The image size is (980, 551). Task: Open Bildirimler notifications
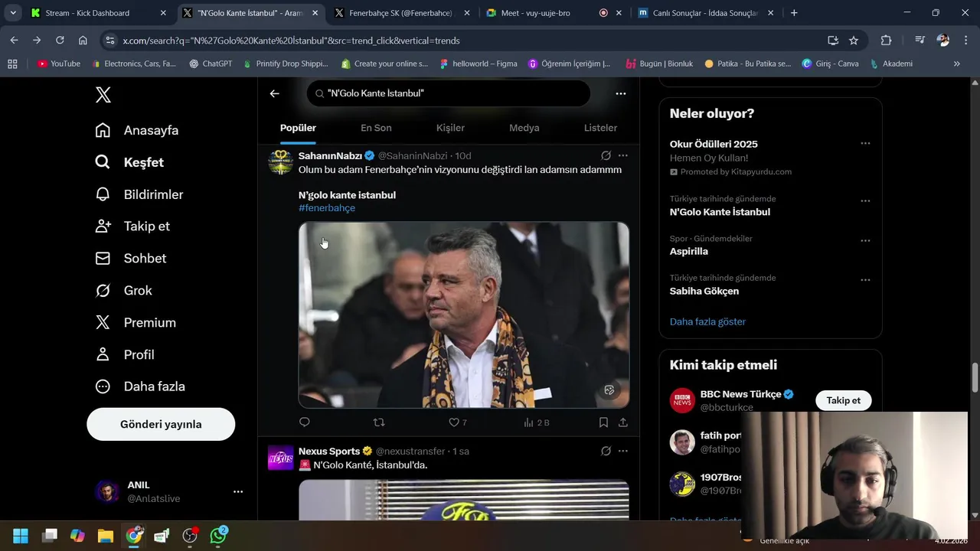(x=139, y=194)
